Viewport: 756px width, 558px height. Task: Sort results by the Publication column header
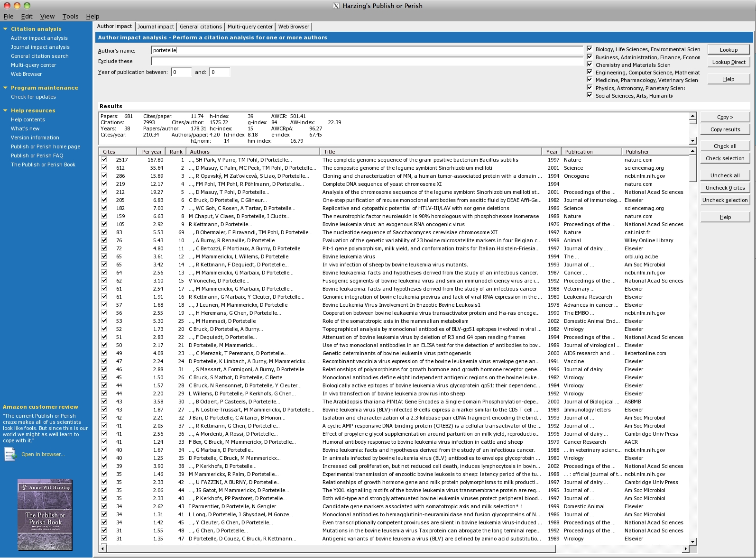[x=591, y=152]
